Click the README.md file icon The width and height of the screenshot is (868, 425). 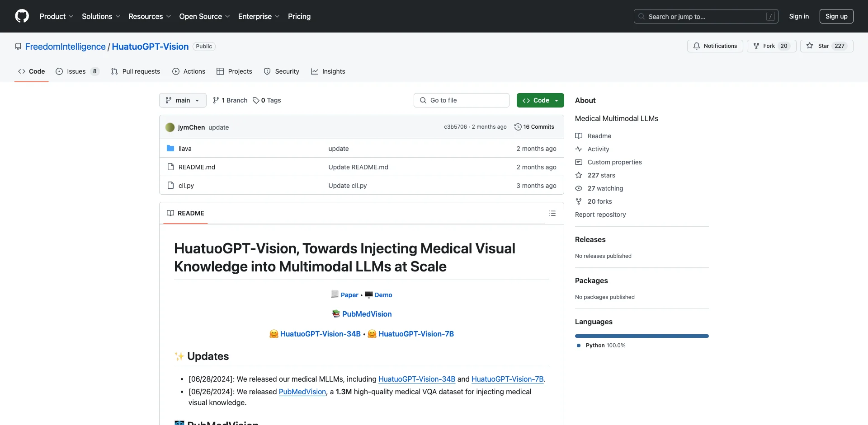(x=170, y=167)
